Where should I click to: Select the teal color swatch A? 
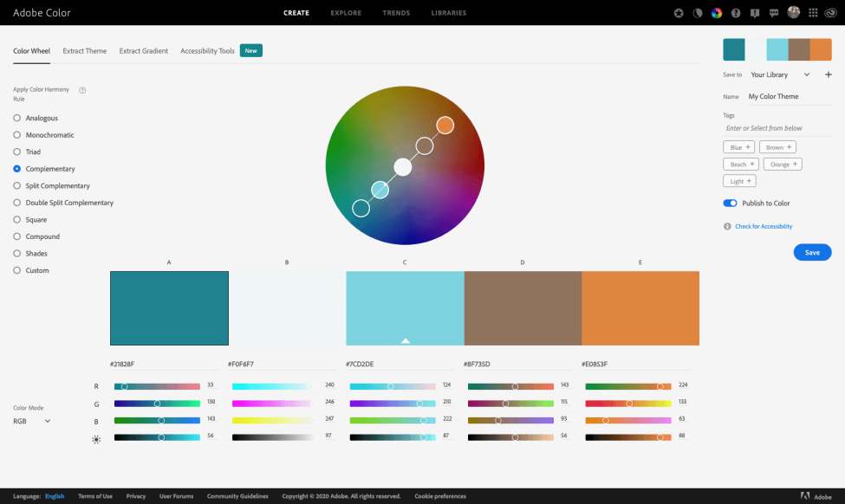(169, 308)
